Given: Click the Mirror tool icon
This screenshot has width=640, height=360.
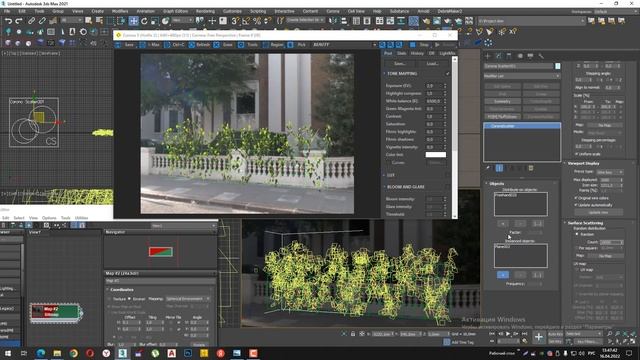Looking at the screenshot, I should click(333, 20).
